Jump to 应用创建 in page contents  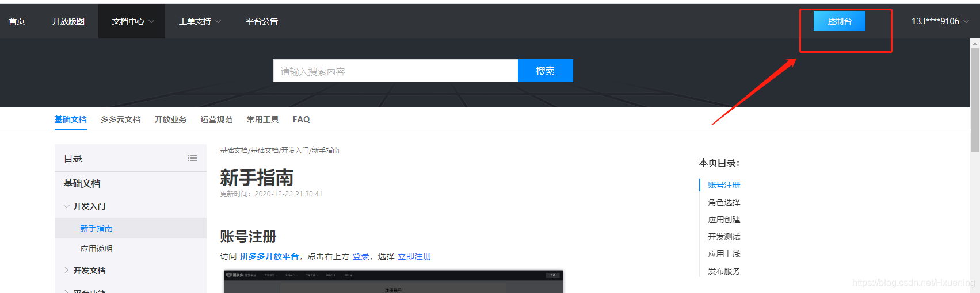[x=724, y=219]
